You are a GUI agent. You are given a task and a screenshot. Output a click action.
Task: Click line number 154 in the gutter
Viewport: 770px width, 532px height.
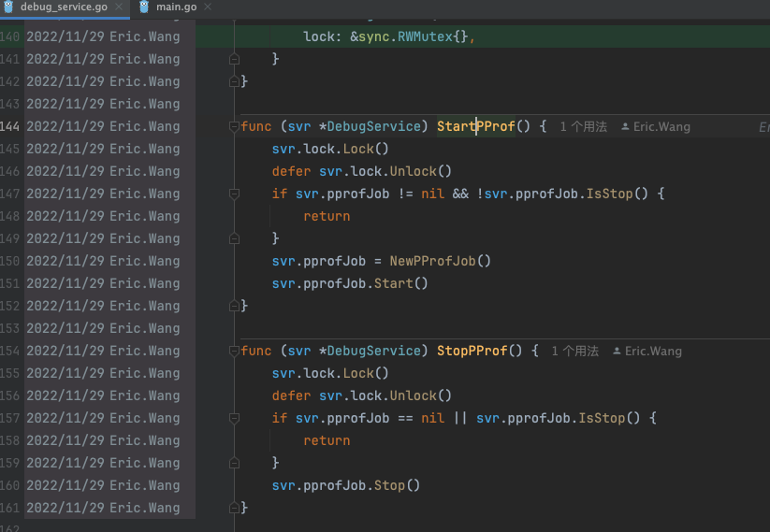click(x=10, y=351)
